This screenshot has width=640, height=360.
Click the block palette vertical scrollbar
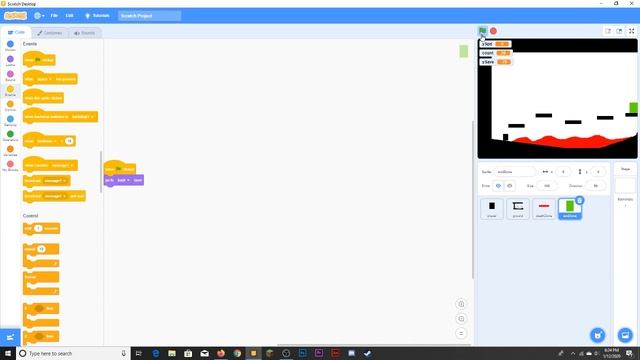click(x=101, y=171)
